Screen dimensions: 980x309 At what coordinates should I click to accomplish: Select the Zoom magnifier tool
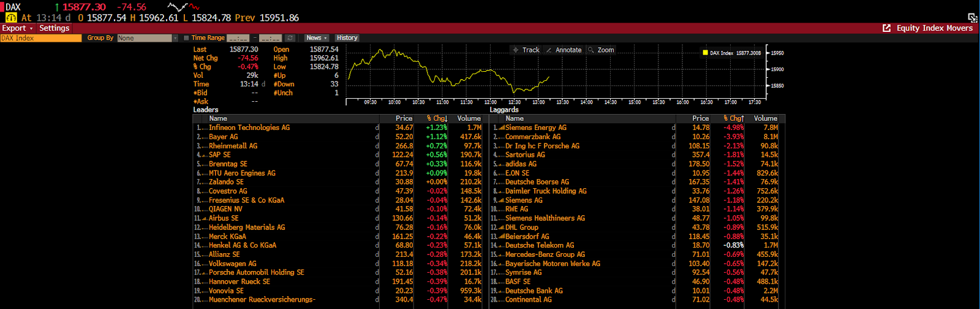[600, 50]
